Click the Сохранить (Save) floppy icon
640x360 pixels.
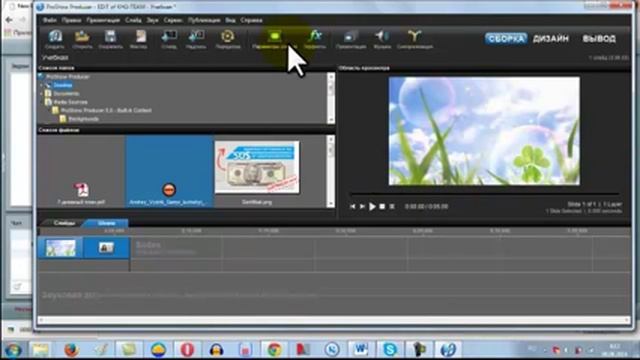pyautogui.click(x=110, y=39)
